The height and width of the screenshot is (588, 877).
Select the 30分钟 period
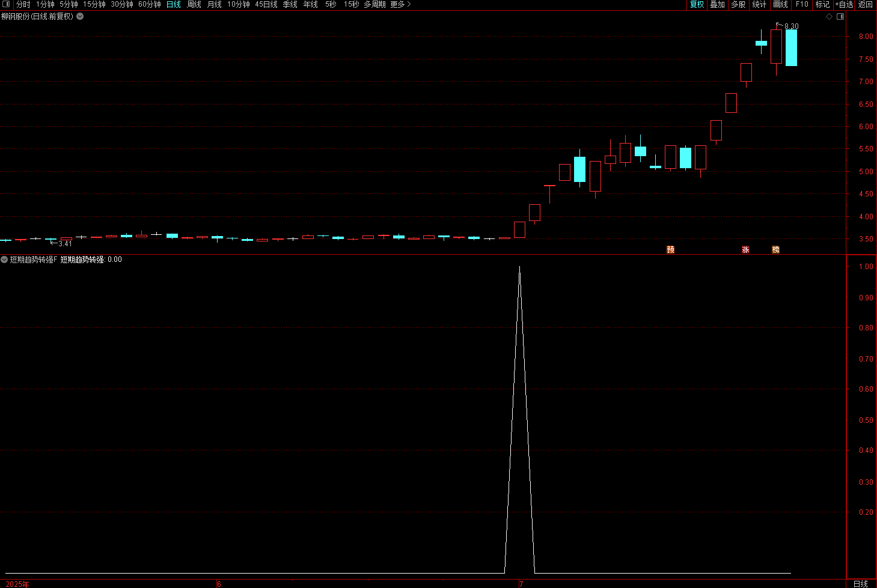tap(122, 4)
